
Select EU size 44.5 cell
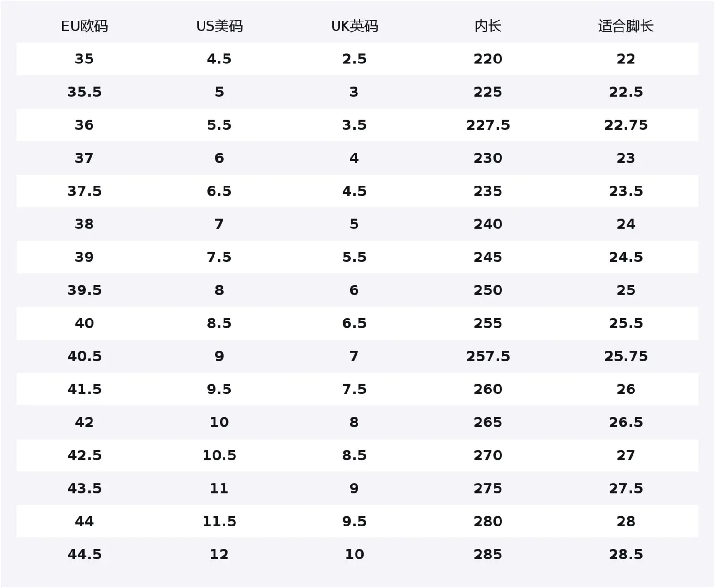tap(84, 554)
